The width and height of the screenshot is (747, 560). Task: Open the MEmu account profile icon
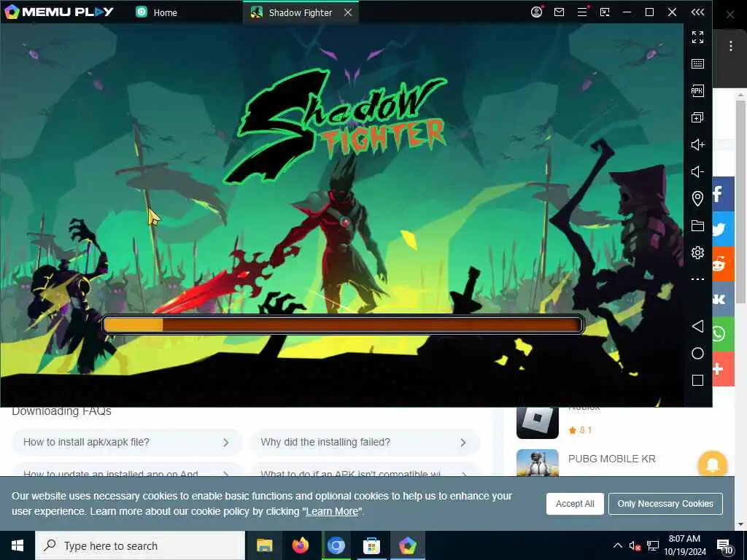click(537, 12)
